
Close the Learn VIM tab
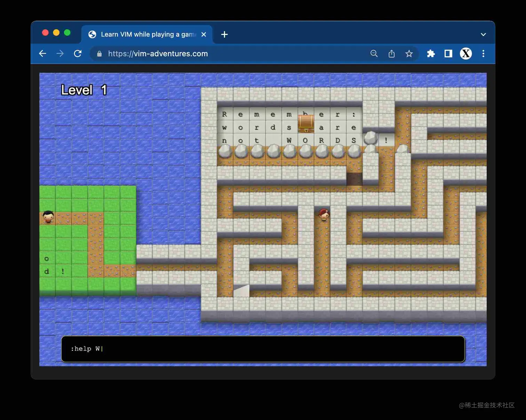204,34
